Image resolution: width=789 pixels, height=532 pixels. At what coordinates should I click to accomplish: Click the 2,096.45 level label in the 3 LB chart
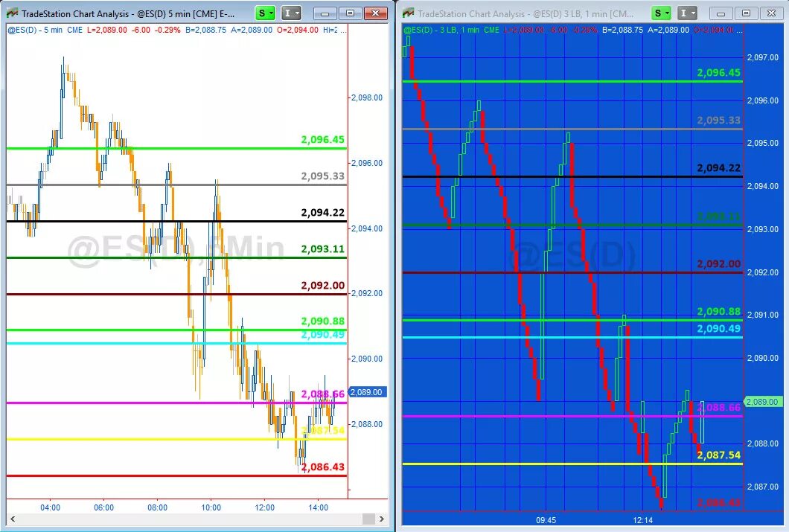pos(718,73)
